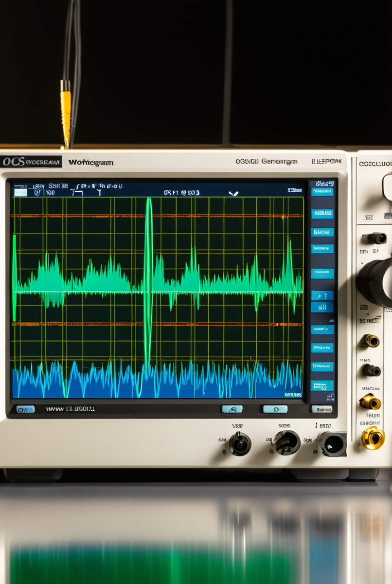
Task: Click the OCS brand logo badge
Action: pos(31,162)
